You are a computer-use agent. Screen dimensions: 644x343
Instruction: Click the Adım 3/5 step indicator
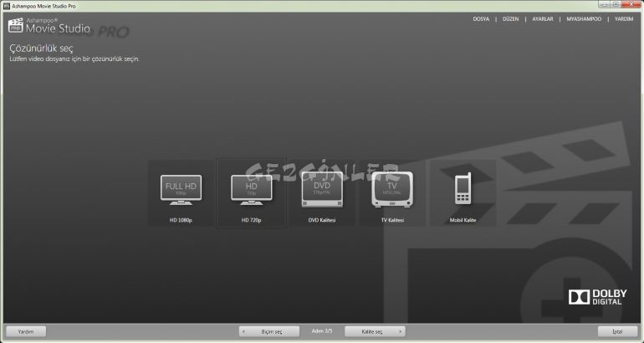[x=322, y=331]
